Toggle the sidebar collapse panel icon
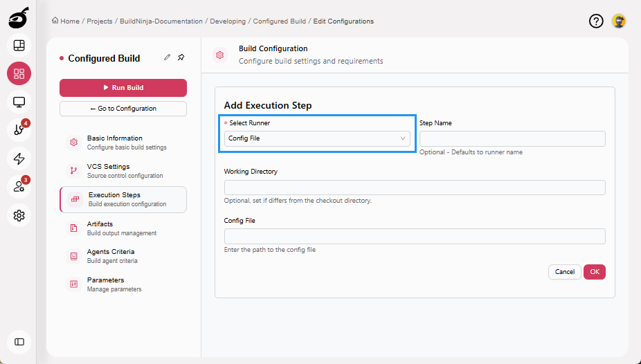This screenshot has height=364, width=641. click(x=19, y=341)
